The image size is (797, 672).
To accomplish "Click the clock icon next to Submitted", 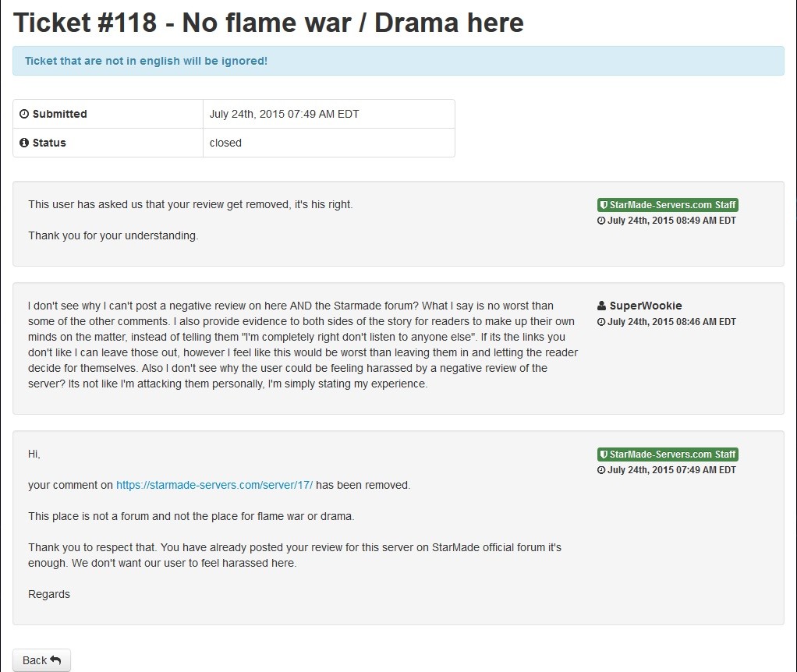I will click(24, 114).
